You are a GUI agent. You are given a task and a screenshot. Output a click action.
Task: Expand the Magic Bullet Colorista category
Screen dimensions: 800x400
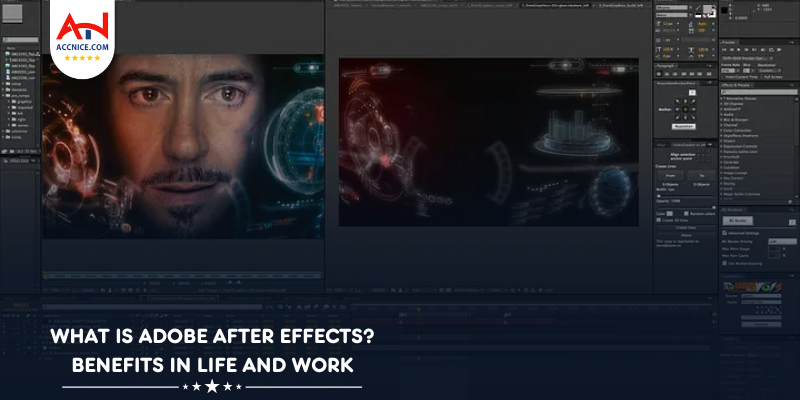721,194
